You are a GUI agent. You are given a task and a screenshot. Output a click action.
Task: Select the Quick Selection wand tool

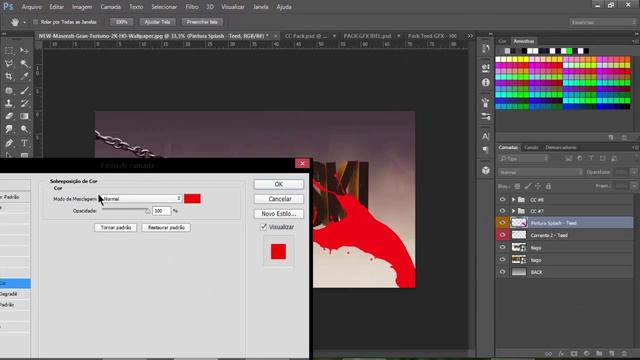(x=24, y=64)
